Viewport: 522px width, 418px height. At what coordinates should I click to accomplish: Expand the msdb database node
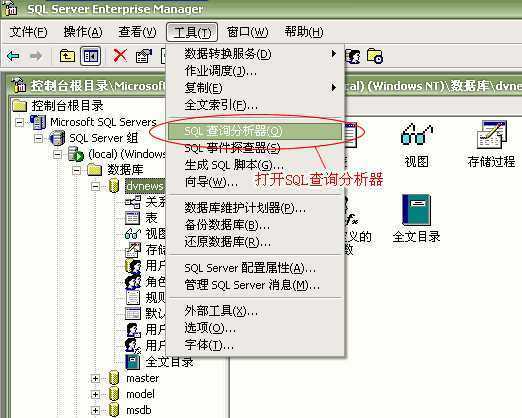(95, 410)
